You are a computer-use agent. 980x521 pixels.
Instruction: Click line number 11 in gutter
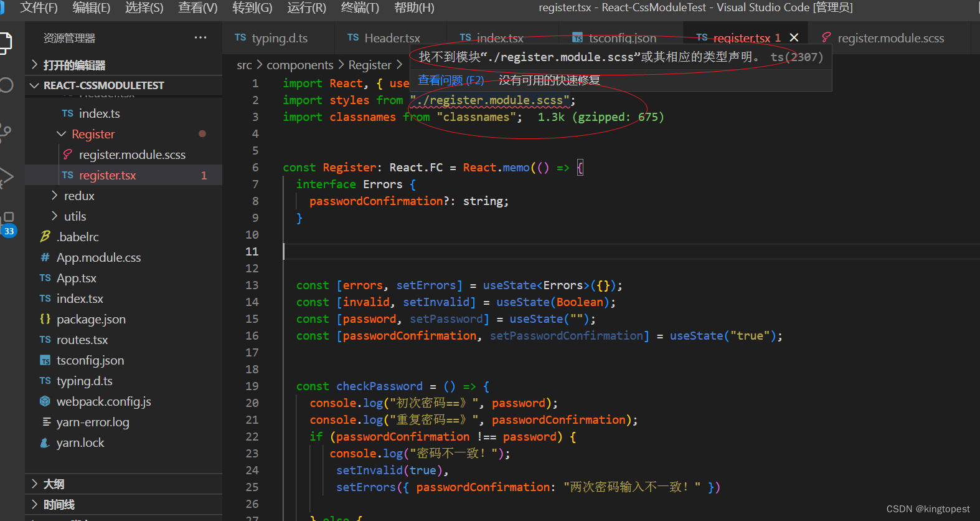[252, 252]
